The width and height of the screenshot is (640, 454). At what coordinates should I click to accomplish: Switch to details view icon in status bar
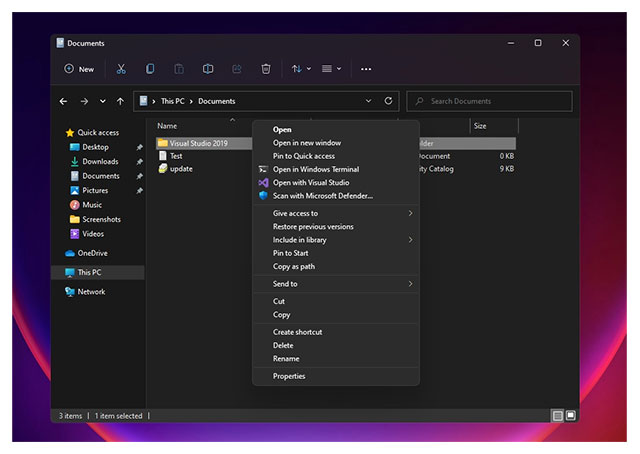557,415
